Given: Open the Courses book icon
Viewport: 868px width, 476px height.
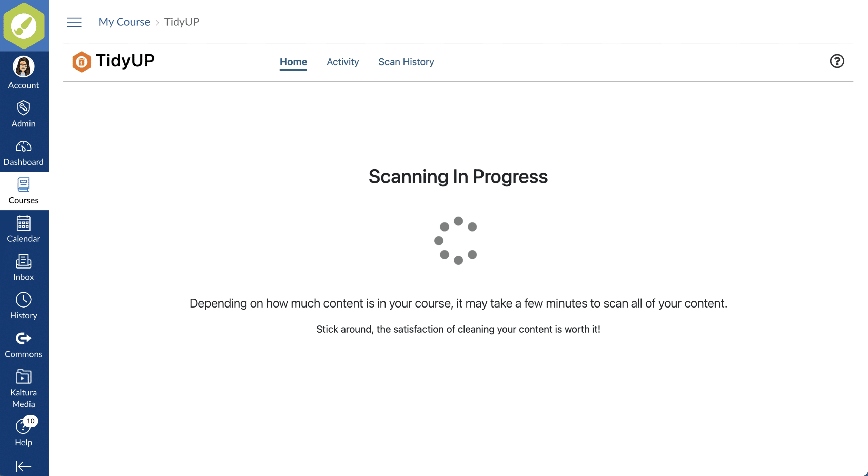Looking at the screenshot, I should (x=23, y=185).
